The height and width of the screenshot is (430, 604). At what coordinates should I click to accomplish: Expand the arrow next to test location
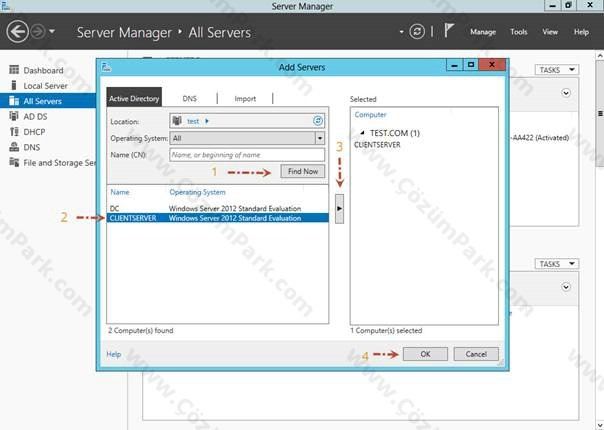tap(207, 121)
